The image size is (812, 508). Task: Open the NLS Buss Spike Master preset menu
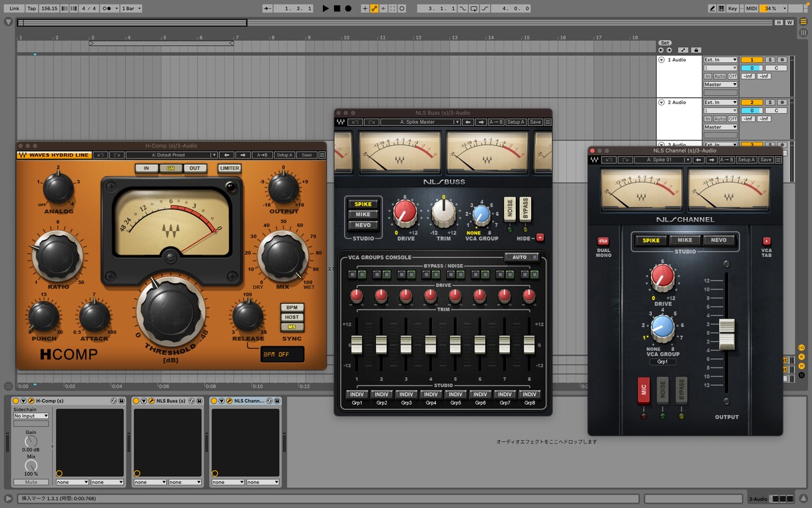click(421, 123)
